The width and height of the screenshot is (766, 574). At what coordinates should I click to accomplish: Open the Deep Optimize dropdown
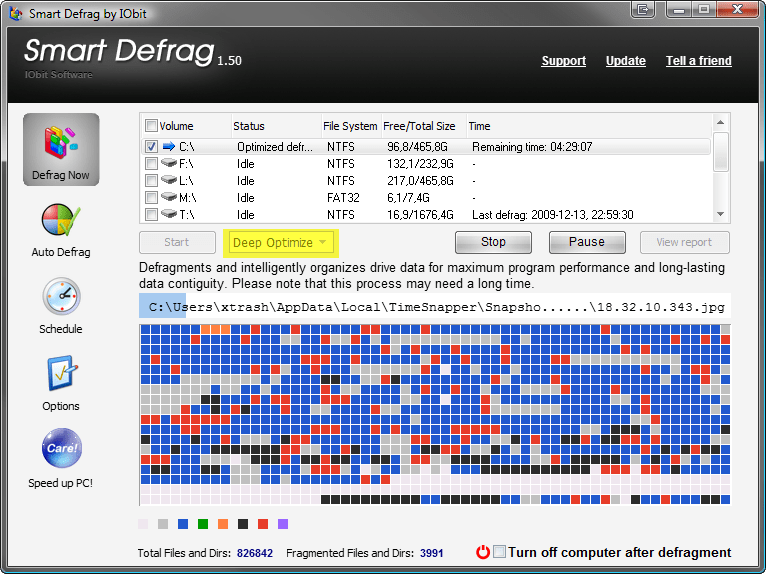click(x=280, y=243)
